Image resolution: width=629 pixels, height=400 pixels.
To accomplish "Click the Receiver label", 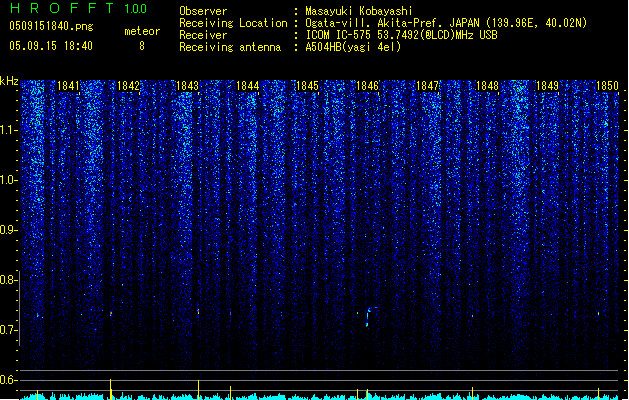I will coord(203,35).
